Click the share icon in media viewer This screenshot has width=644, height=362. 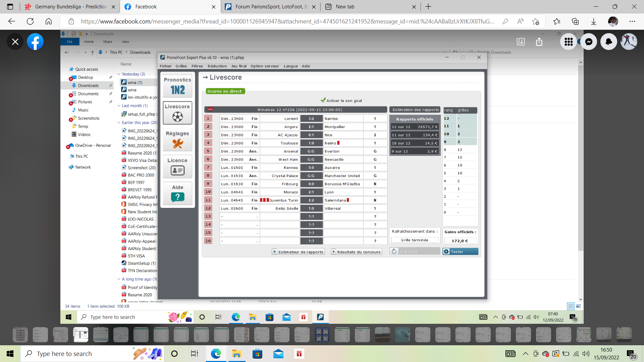click(539, 42)
